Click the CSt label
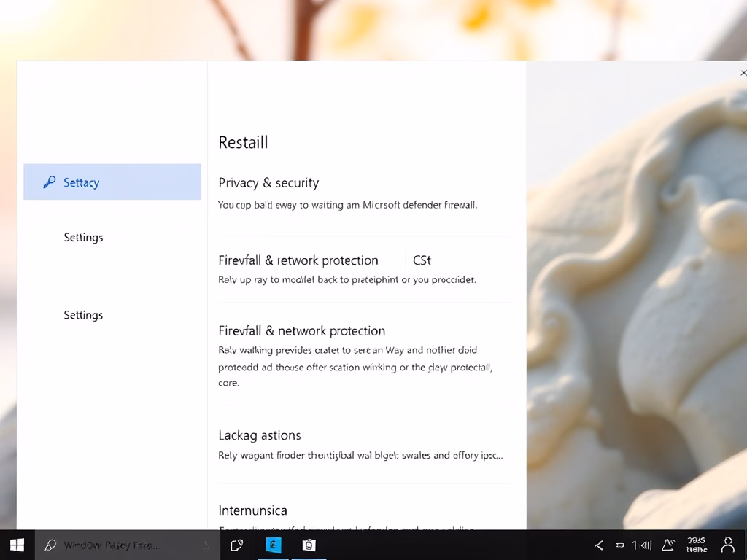This screenshot has width=747, height=560. coord(422,260)
